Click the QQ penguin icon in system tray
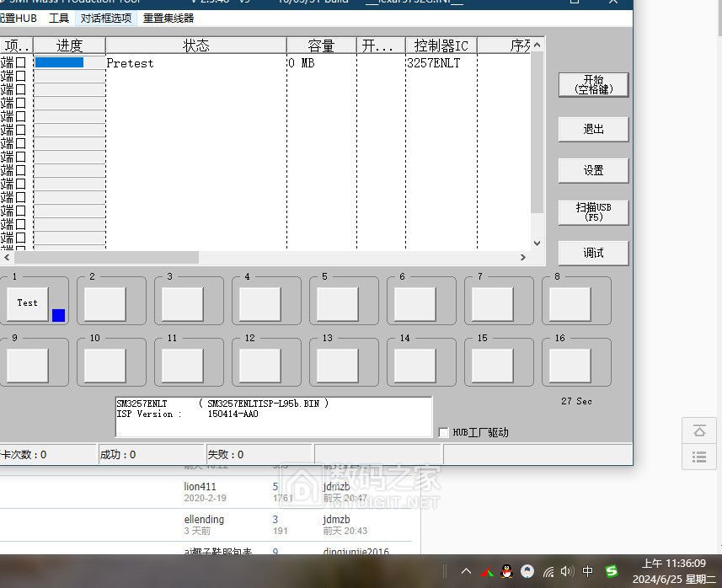This screenshot has height=588, width=722. tap(506, 571)
